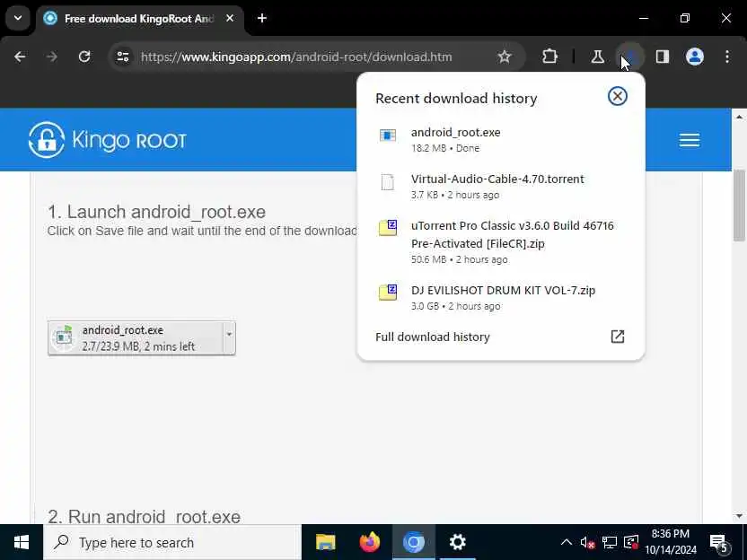This screenshot has height=560, width=747.
Task: Click scrollbar down arrow
Action: click(x=739, y=516)
